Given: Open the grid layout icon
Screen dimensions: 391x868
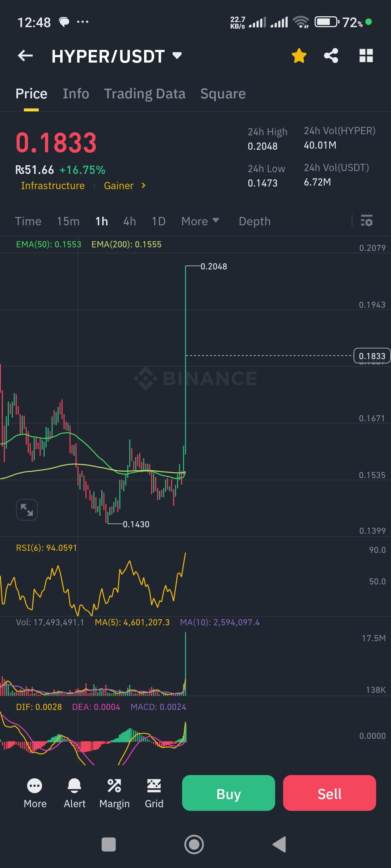Looking at the screenshot, I should pyautogui.click(x=366, y=56).
